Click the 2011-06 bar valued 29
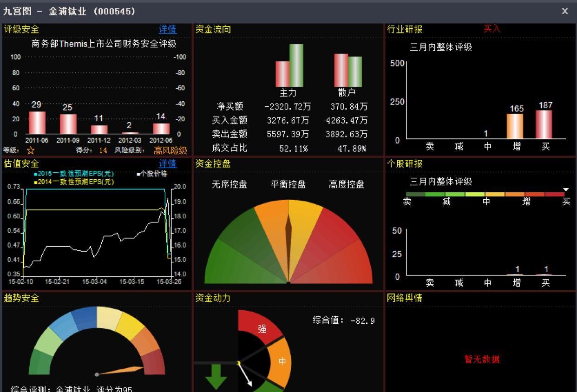577x392 pixels. pos(37,123)
